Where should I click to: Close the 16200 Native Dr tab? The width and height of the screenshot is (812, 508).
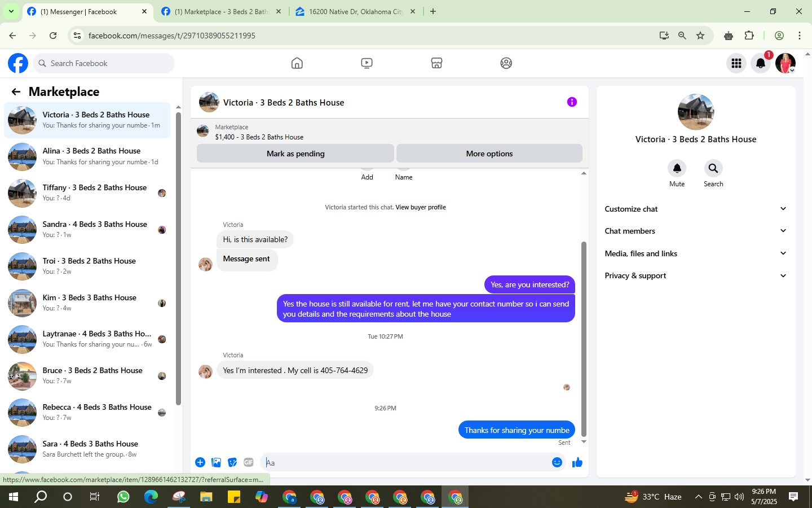click(x=412, y=11)
